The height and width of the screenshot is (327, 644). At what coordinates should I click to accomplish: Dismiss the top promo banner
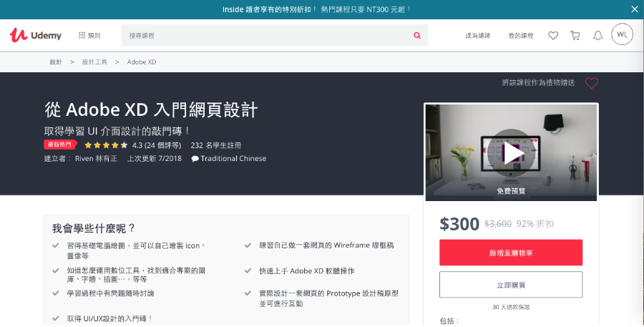(x=635, y=9)
